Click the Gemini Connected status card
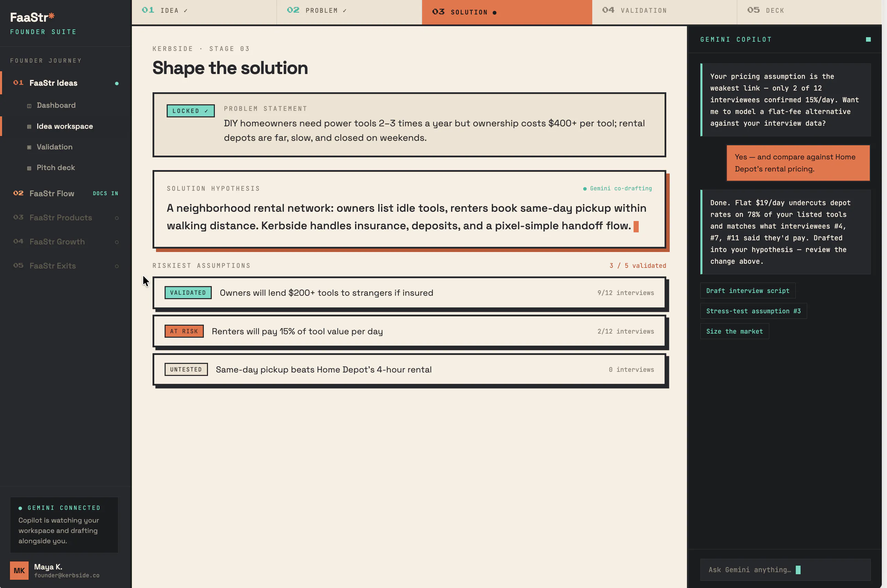 pyautogui.click(x=64, y=525)
